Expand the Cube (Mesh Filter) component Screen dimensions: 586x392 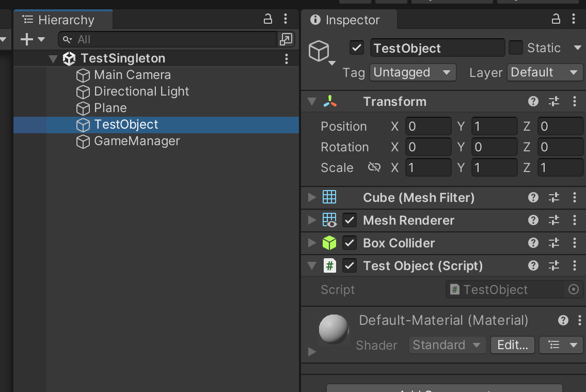311,197
